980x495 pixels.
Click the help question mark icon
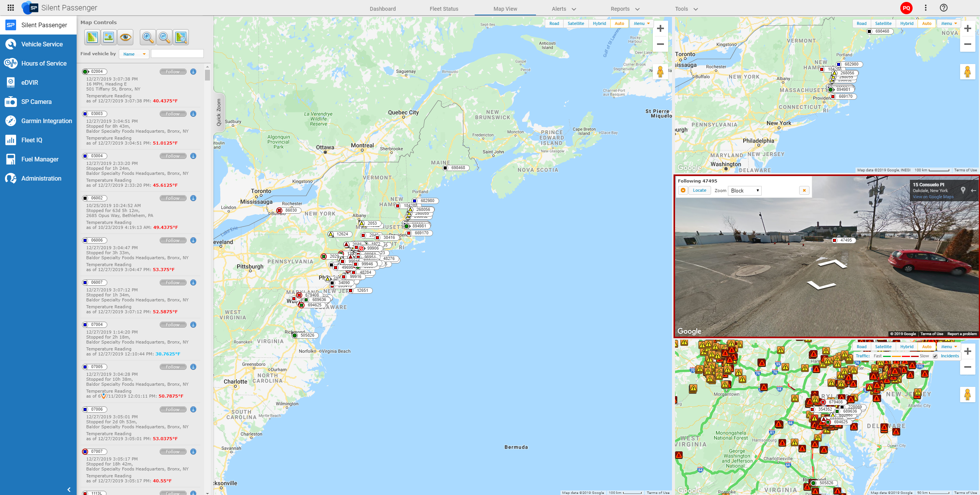coord(944,8)
